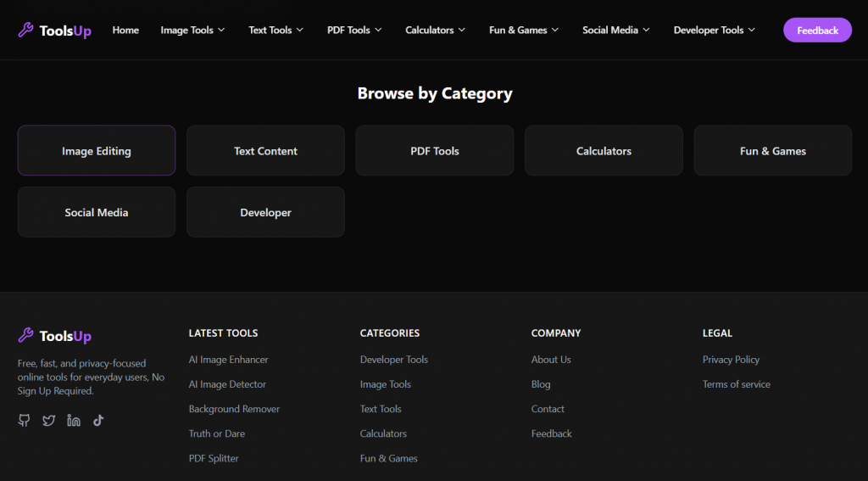
Task: Click the footer ToolsUp brand text
Action: tap(65, 336)
